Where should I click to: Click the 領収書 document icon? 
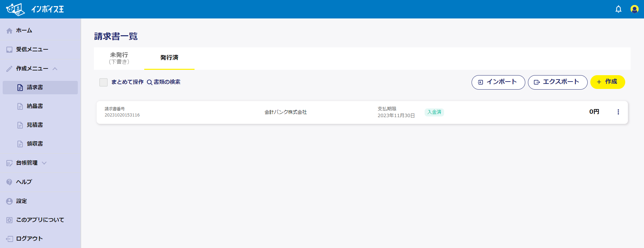[20, 144]
